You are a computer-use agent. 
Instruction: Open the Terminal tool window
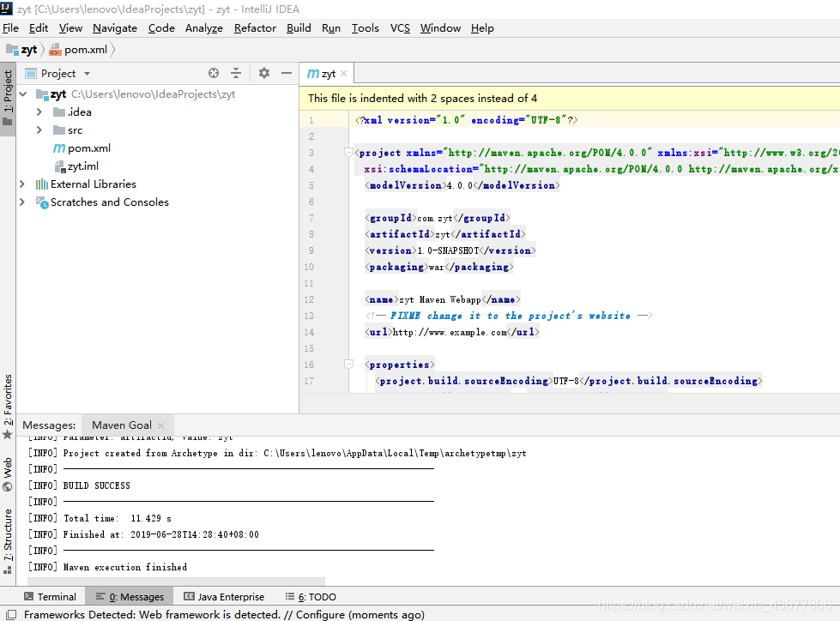pos(50,596)
